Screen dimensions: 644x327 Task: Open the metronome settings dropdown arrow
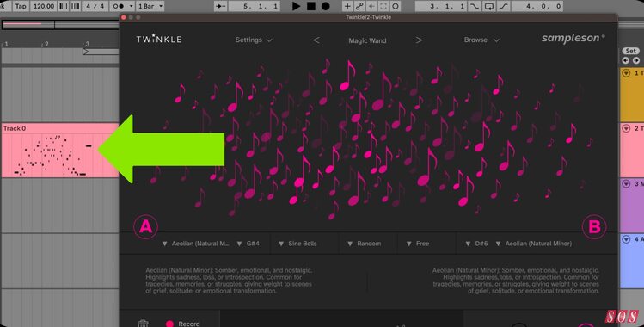point(132,6)
